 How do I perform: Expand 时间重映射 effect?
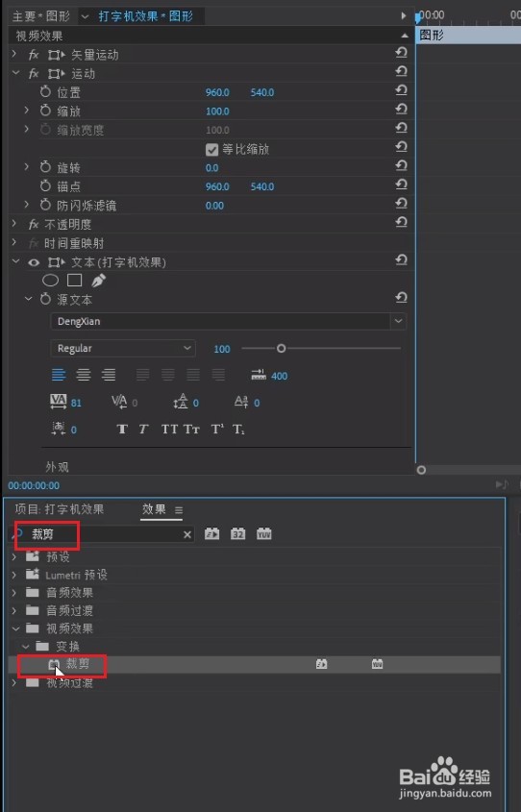tap(14, 242)
